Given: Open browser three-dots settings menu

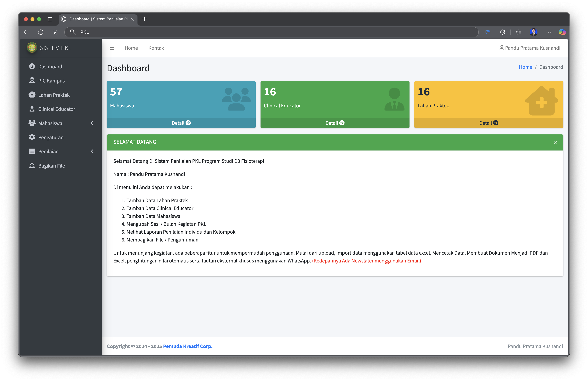Looking at the screenshot, I should [548, 32].
